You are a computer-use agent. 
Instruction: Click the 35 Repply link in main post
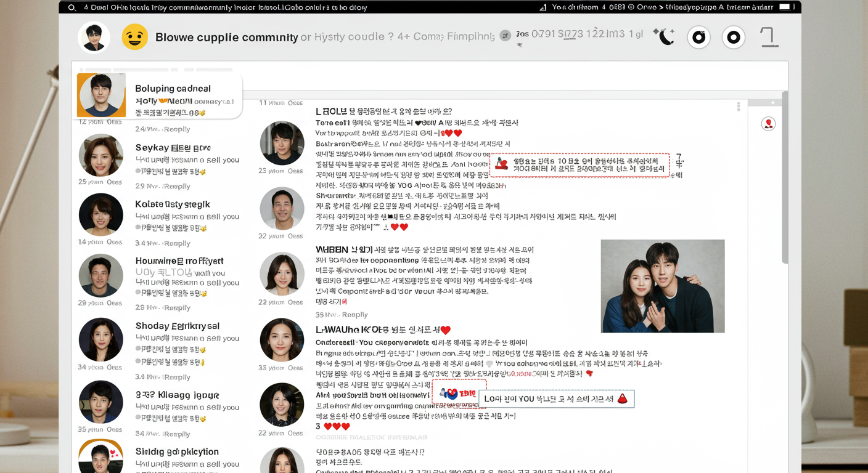click(342, 315)
